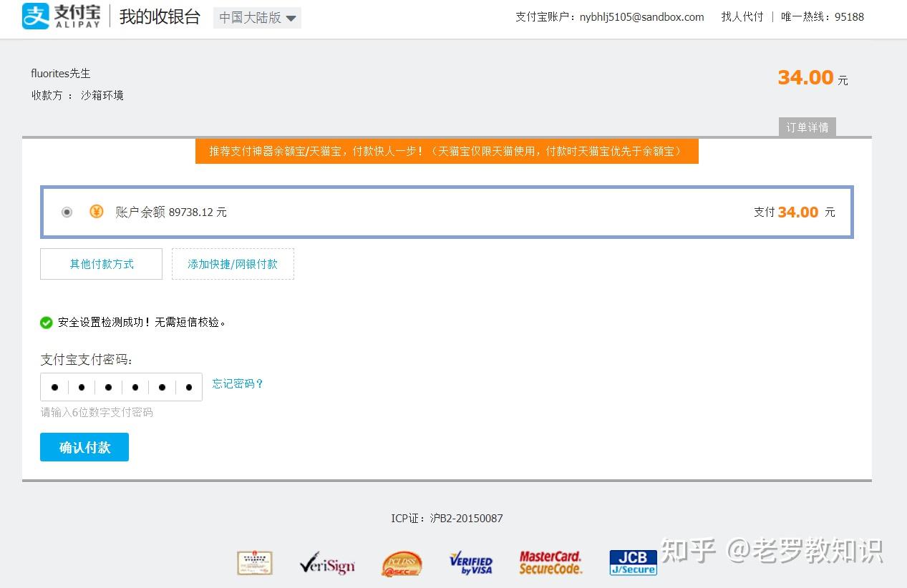The height and width of the screenshot is (588, 907).
Task: Click the PCI DSS round badge
Action: click(402, 564)
